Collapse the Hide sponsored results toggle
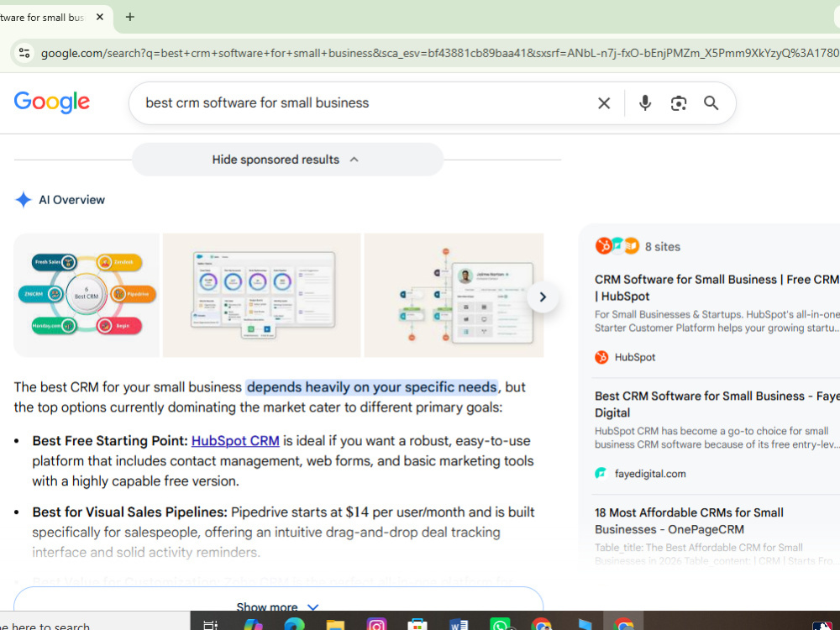Image resolution: width=840 pixels, height=630 pixels. tap(287, 160)
